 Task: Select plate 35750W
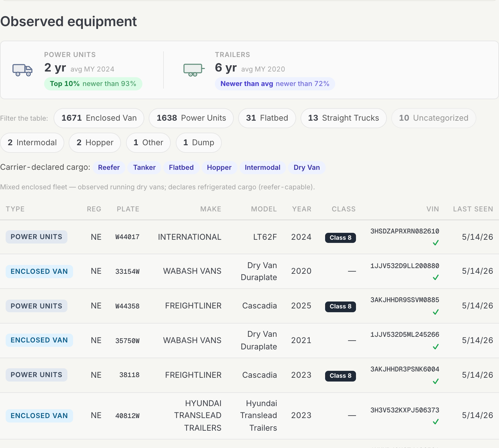(x=127, y=341)
